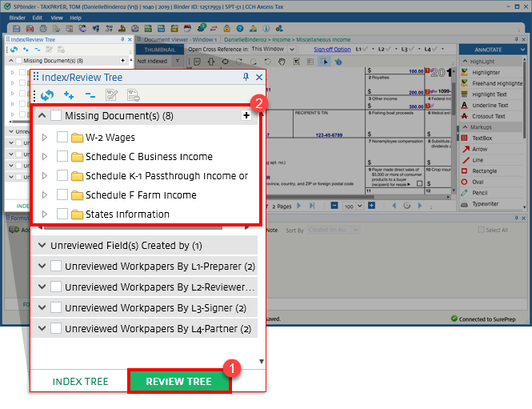The height and width of the screenshot is (409, 532).
Task: Check Unreviewed Workpapers By L3-Signer checkbox
Action: point(56,307)
